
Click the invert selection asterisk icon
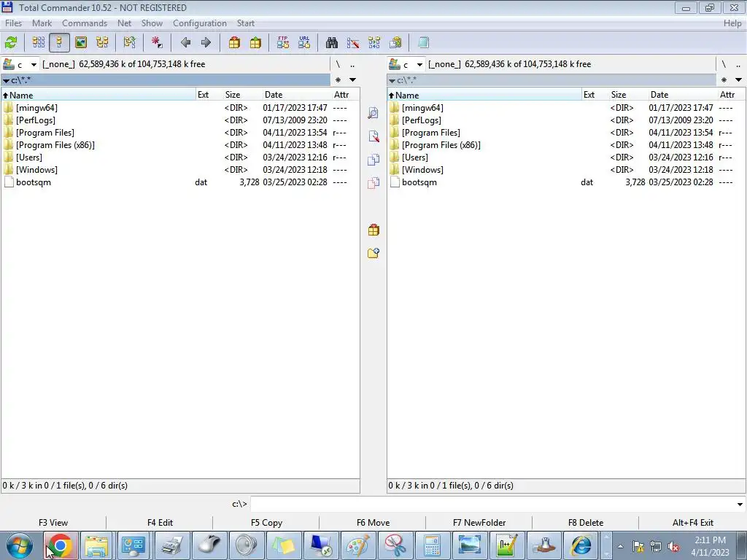pyautogui.click(x=157, y=42)
